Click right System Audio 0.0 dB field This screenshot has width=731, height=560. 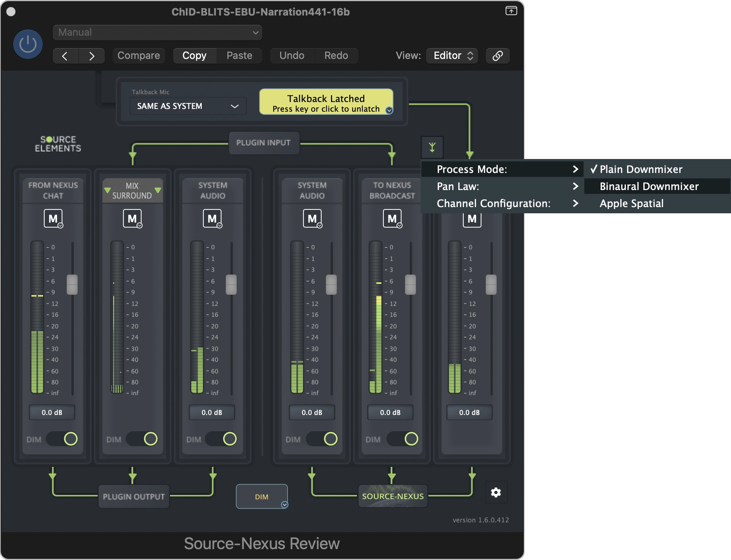(312, 412)
